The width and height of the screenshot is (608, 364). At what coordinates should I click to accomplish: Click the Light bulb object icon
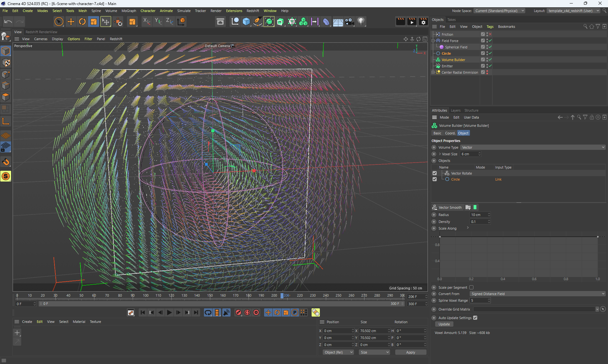[361, 22]
